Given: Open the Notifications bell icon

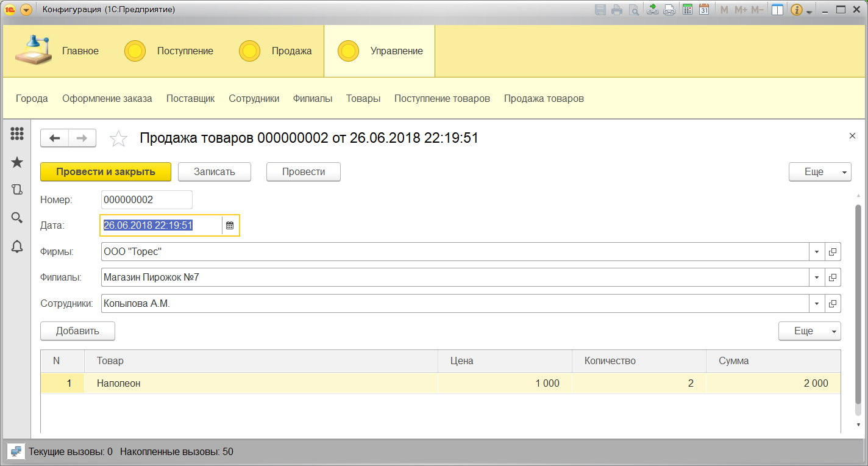Looking at the screenshot, I should (x=17, y=246).
